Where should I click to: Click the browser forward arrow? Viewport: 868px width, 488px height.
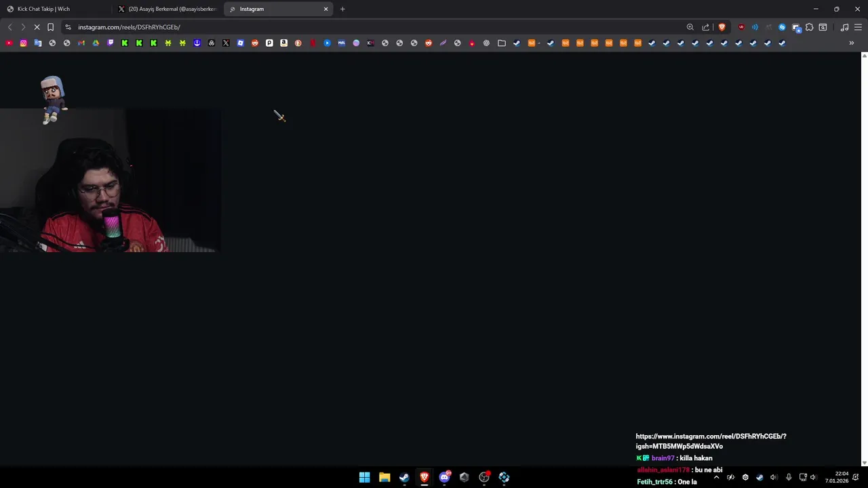tap(23, 27)
